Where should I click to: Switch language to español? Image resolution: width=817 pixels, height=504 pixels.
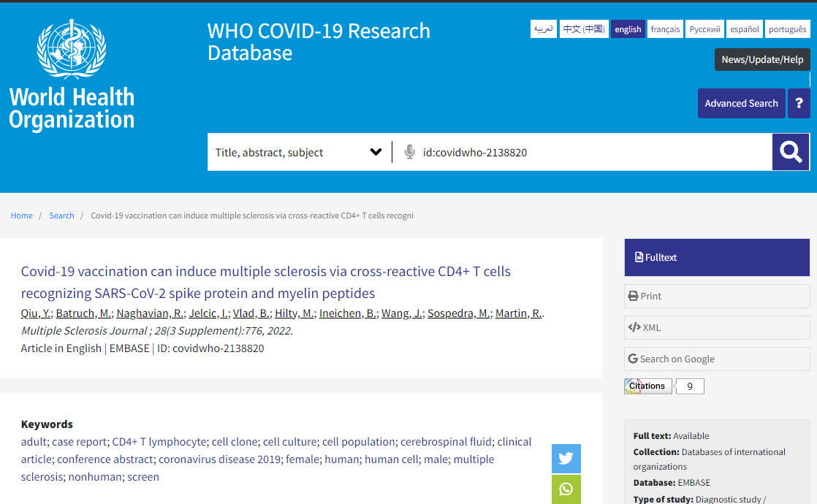[x=745, y=29]
